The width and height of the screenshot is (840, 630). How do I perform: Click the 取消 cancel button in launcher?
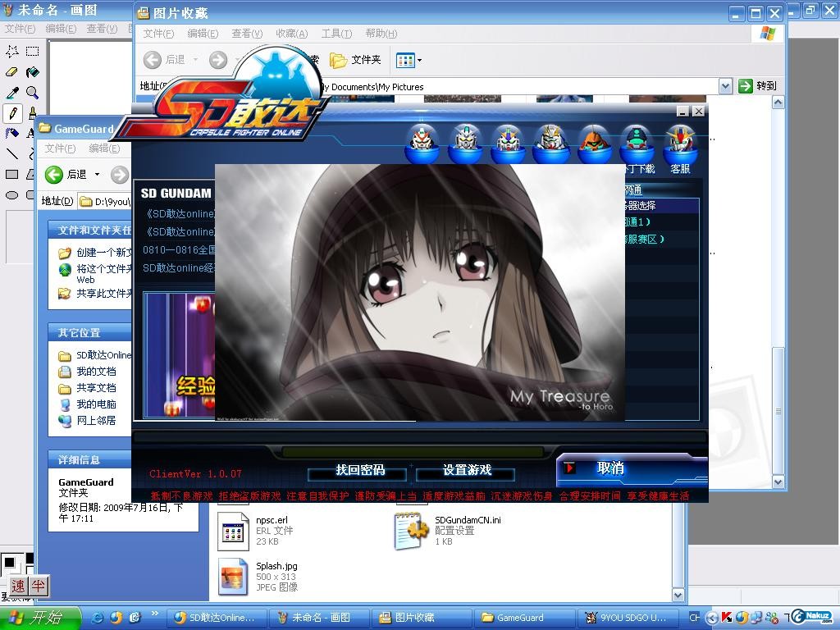pos(632,469)
